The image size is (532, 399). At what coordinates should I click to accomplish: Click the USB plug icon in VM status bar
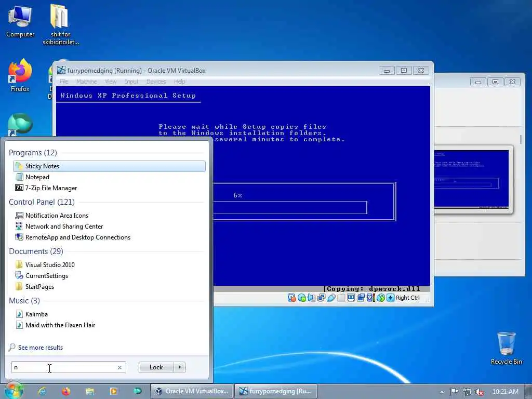331,298
